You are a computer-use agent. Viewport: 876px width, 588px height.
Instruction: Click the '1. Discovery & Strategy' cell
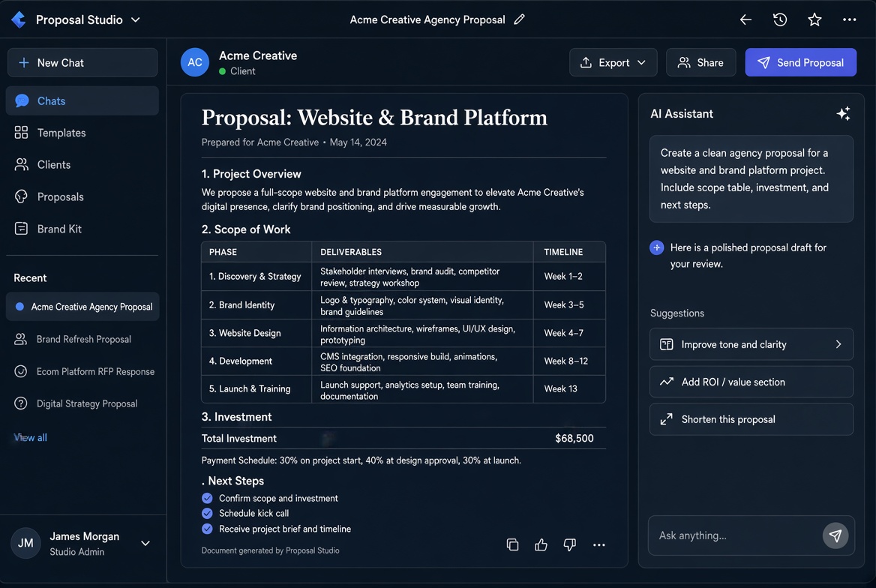coord(256,277)
